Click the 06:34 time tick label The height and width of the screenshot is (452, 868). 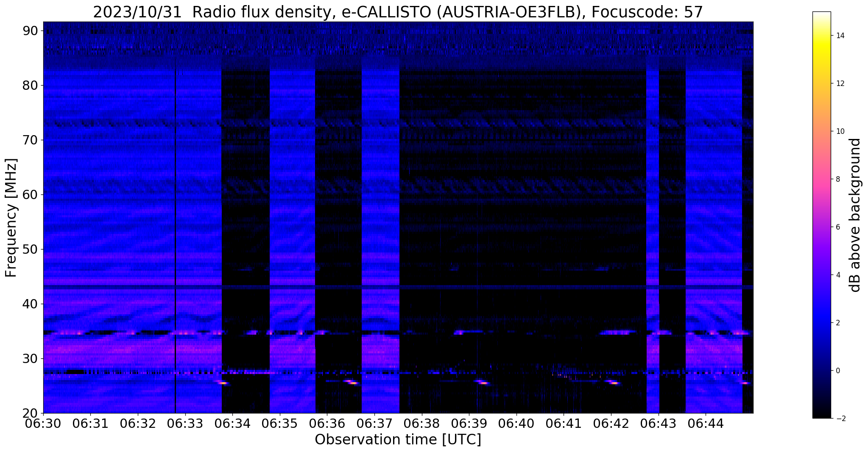232,423
